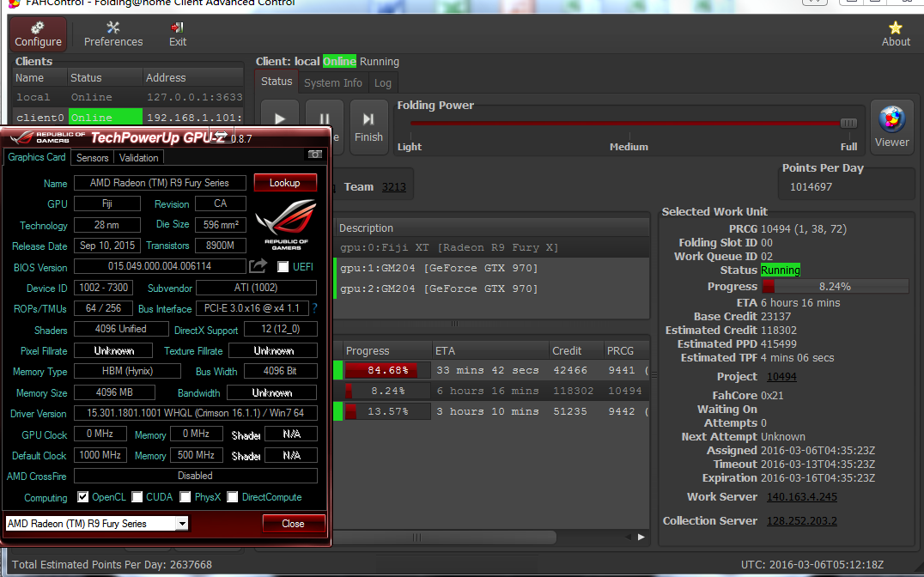
Task: Click the Status column header in Clients
Action: click(x=105, y=78)
